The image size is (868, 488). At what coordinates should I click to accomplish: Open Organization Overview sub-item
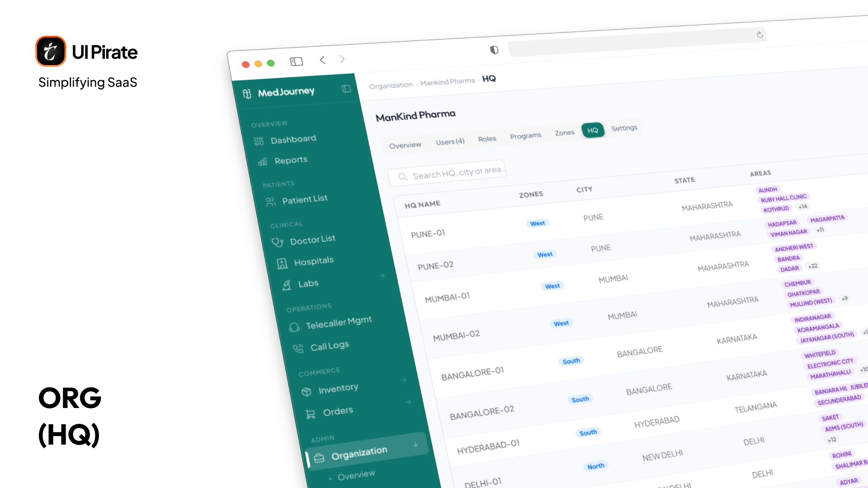click(x=356, y=475)
